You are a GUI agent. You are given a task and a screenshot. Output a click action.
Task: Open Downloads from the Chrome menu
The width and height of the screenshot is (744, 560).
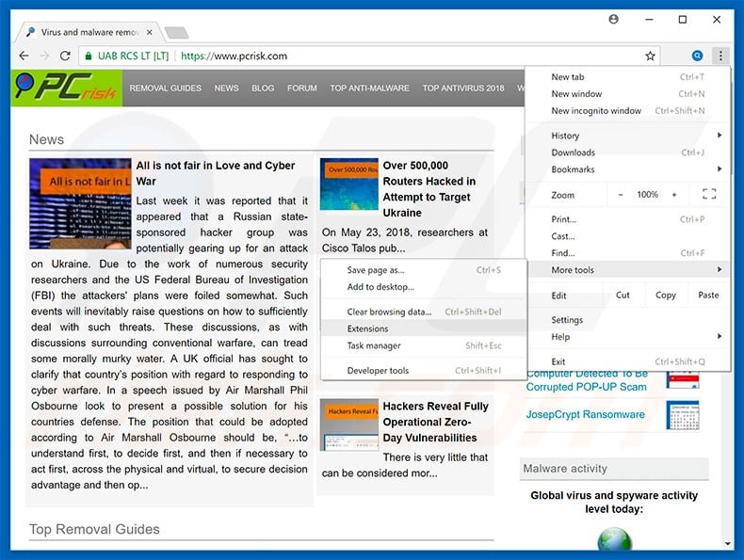coord(628,152)
